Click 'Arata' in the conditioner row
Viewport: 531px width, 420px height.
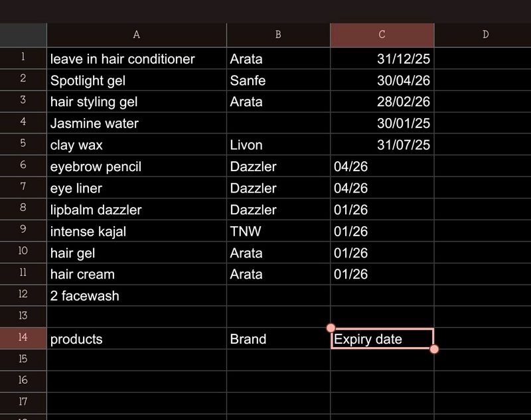click(x=278, y=58)
